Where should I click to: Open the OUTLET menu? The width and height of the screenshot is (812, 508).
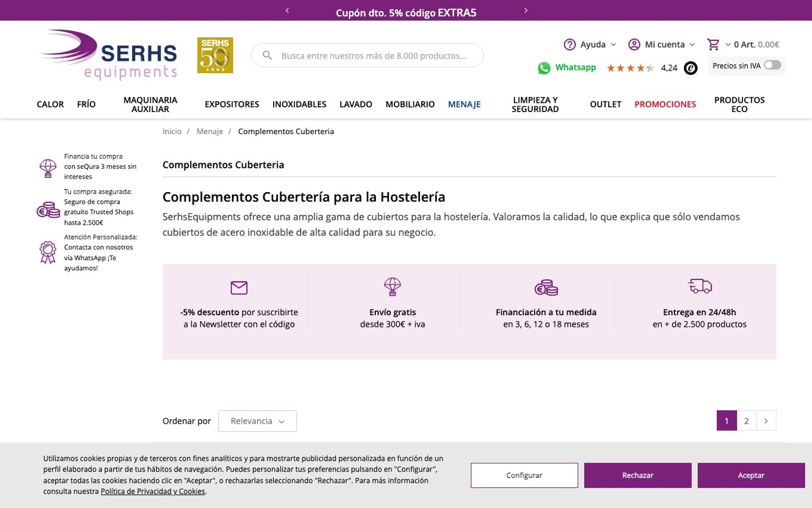(x=606, y=105)
